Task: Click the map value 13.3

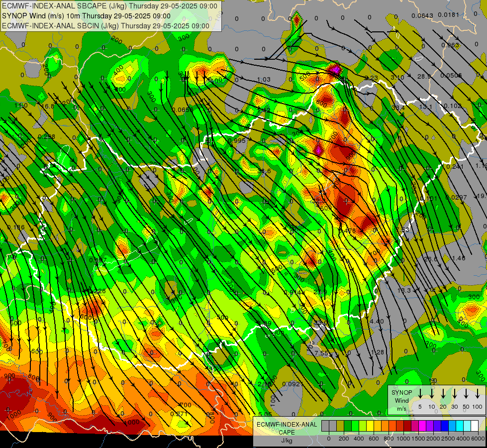Action: click(404, 290)
